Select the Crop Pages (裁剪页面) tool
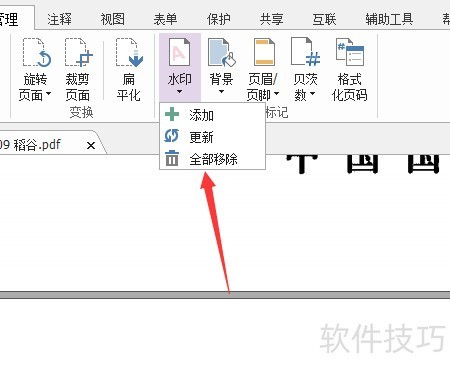The image size is (450, 372). tap(78, 70)
